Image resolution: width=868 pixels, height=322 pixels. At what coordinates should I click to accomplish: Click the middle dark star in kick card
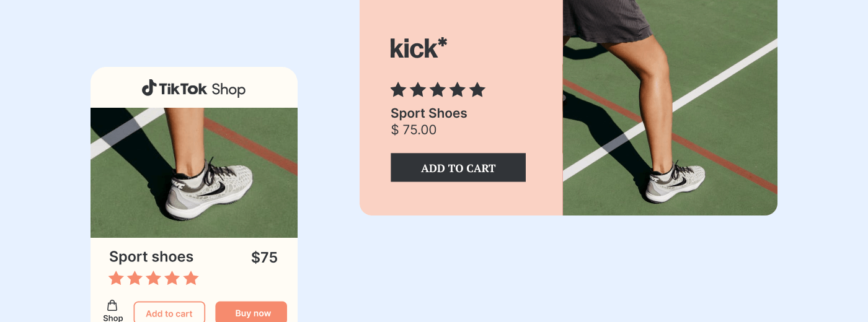pos(438,90)
